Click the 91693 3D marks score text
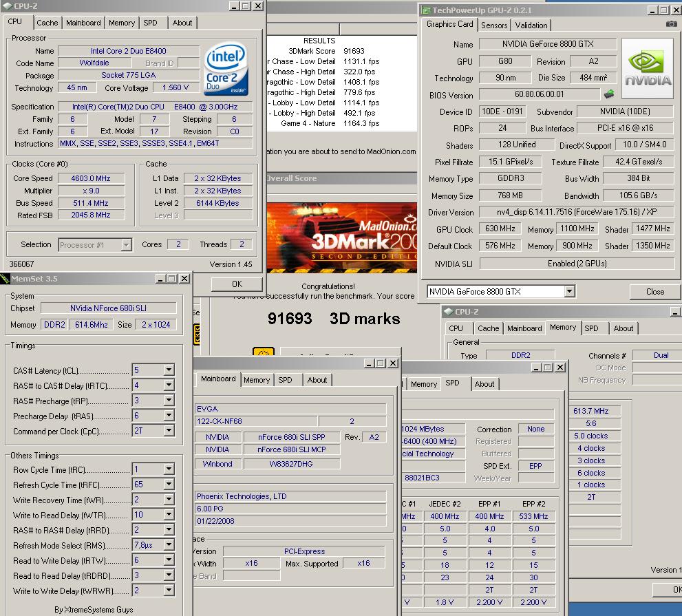Viewport: 682px width, 616px height. click(334, 319)
